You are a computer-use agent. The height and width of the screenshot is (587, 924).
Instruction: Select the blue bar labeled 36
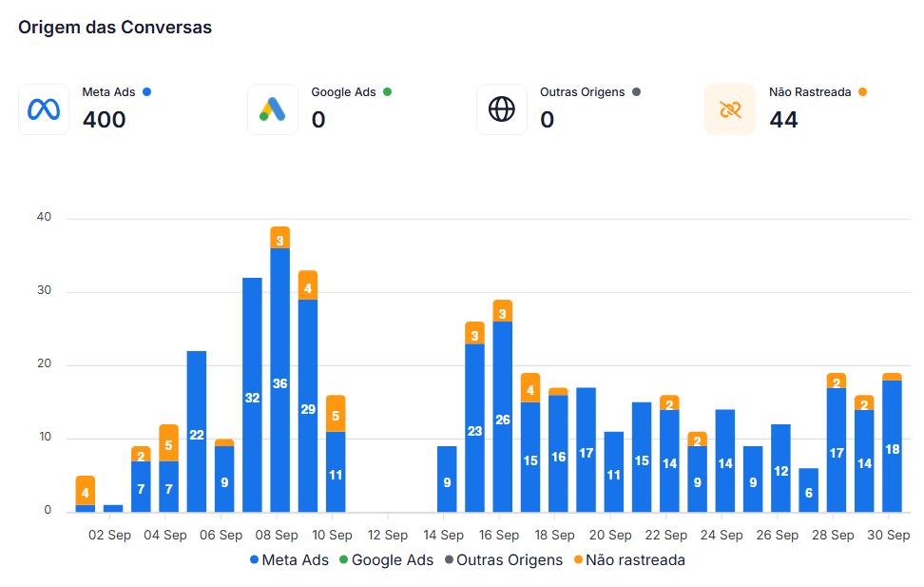click(x=279, y=380)
